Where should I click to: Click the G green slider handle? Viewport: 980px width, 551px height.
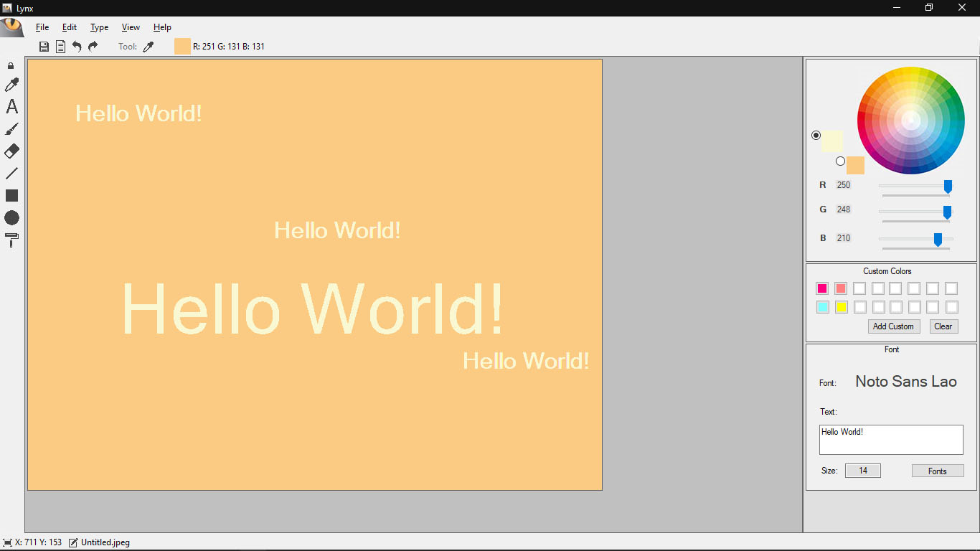[947, 212]
